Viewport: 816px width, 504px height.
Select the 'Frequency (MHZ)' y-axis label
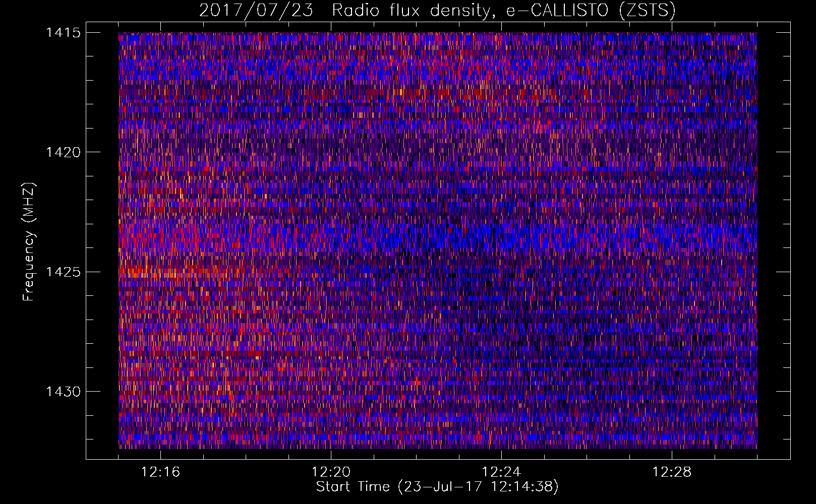pyautogui.click(x=29, y=242)
